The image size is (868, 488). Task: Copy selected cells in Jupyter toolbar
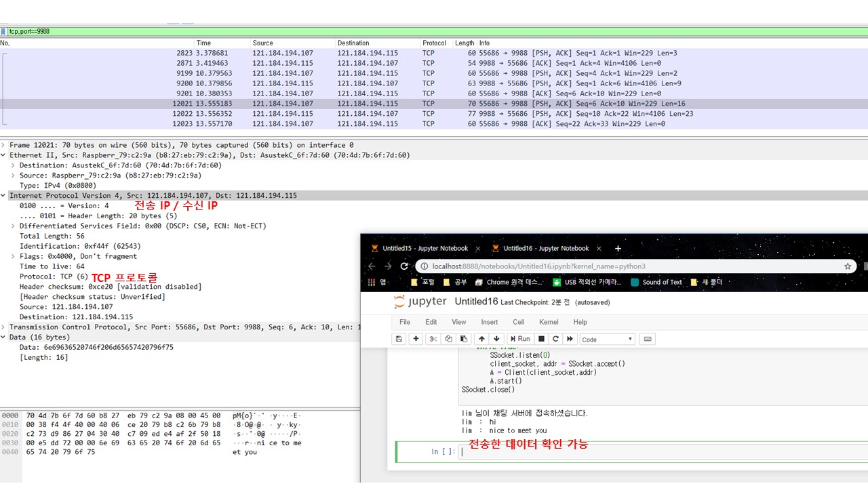448,339
